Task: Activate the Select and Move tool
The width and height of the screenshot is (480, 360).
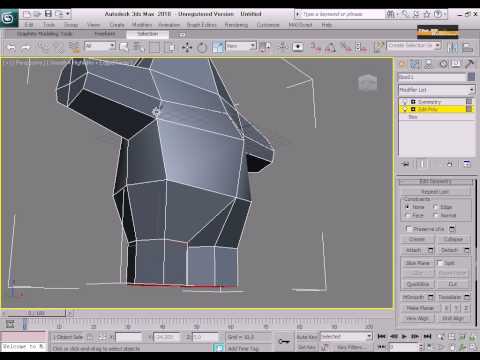Action: pos(187,47)
